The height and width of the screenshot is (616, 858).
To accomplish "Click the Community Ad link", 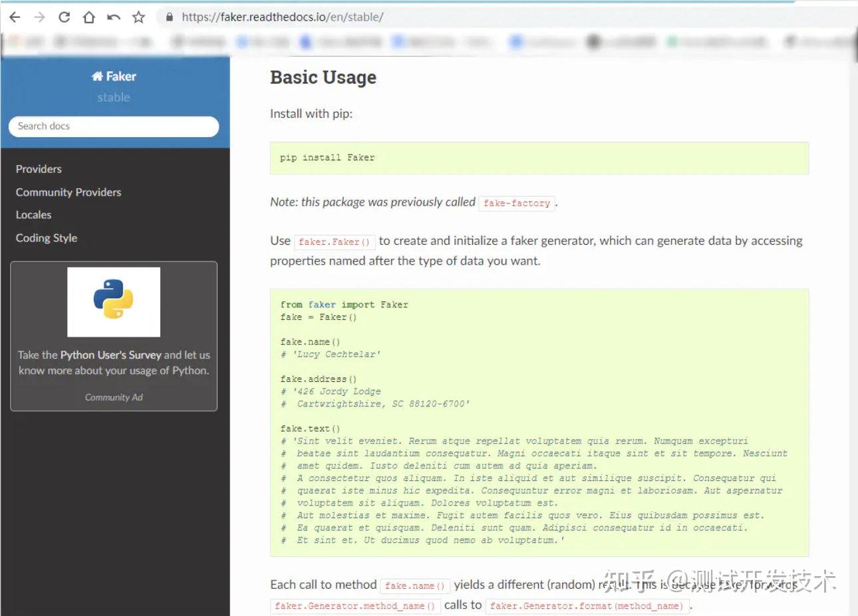I will (114, 397).
